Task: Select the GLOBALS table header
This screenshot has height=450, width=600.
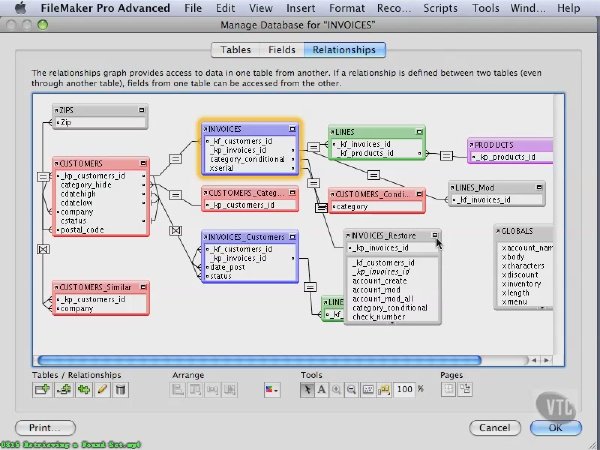Action: tap(523, 231)
